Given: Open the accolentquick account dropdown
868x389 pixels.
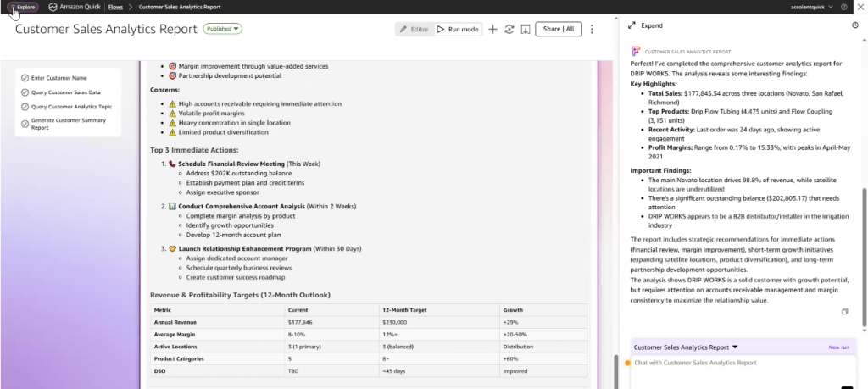Looking at the screenshot, I should pyautogui.click(x=813, y=7).
